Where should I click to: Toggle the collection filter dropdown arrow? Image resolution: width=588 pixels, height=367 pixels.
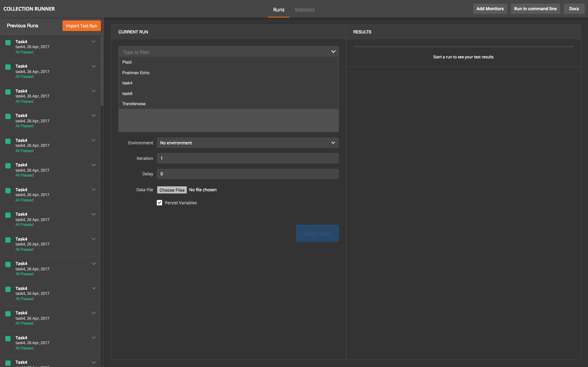[333, 52]
